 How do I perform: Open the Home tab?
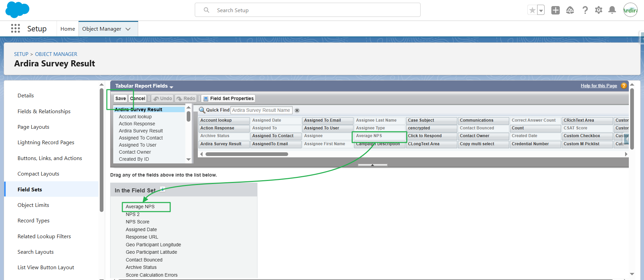(x=68, y=29)
